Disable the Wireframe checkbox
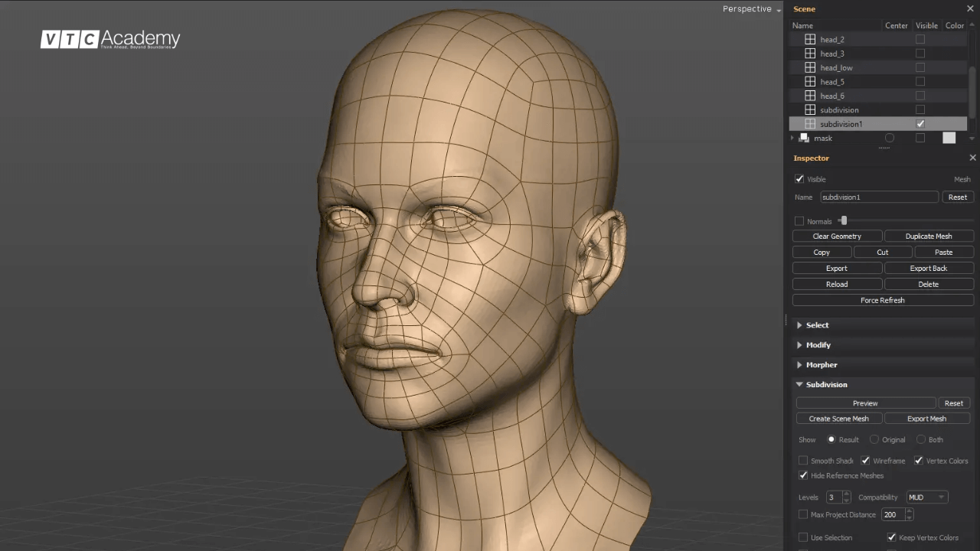The height and width of the screenshot is (551, 980). click(x=865, y=461)
